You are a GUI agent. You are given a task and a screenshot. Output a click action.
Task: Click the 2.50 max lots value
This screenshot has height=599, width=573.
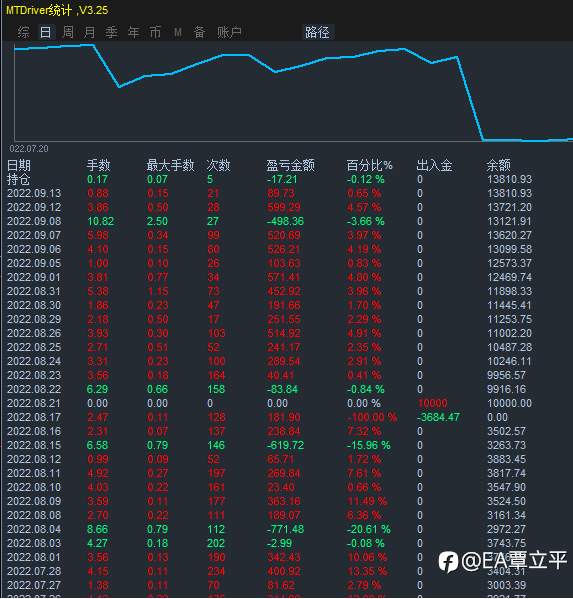coord(157,222)
